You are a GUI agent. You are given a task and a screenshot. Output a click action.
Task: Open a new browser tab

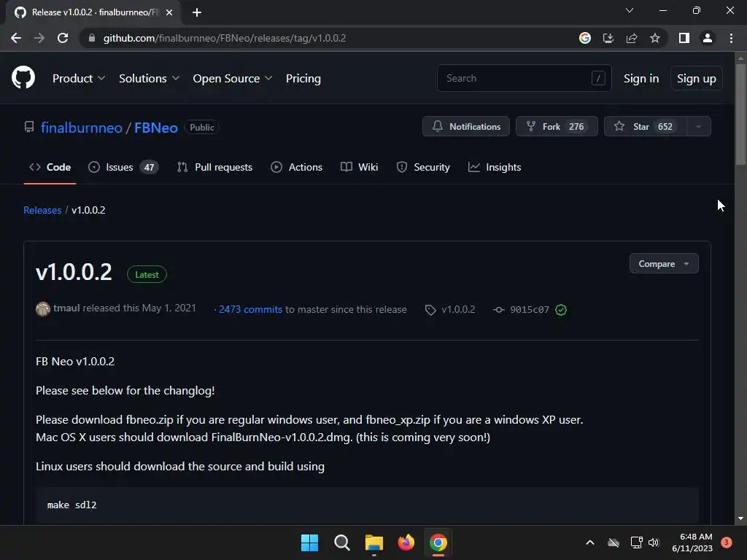click(x=197, y=12)
